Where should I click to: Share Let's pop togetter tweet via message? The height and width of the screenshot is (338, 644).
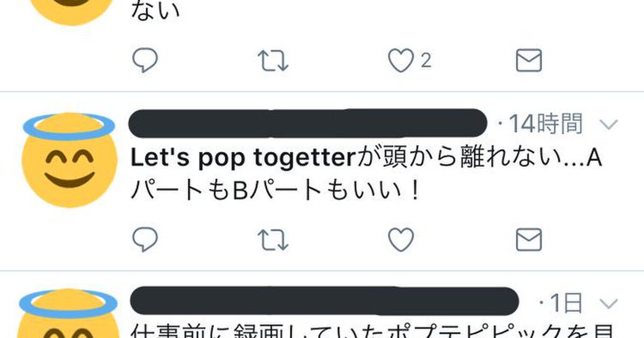[529, 240]
